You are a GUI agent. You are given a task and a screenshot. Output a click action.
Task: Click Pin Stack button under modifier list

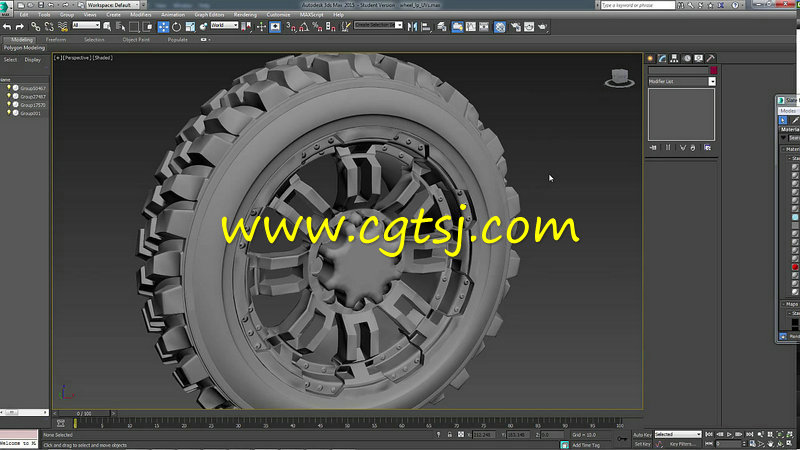pos(653,147)
